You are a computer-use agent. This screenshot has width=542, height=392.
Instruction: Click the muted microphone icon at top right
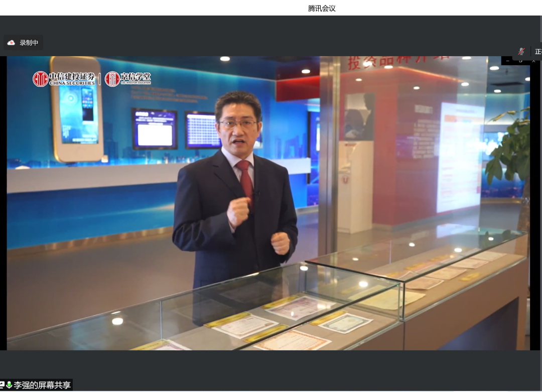click(x=521, y=51)
